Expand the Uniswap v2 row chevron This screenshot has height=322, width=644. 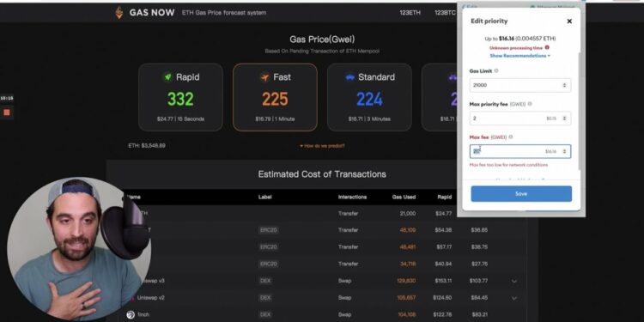(x=514, y=298)
